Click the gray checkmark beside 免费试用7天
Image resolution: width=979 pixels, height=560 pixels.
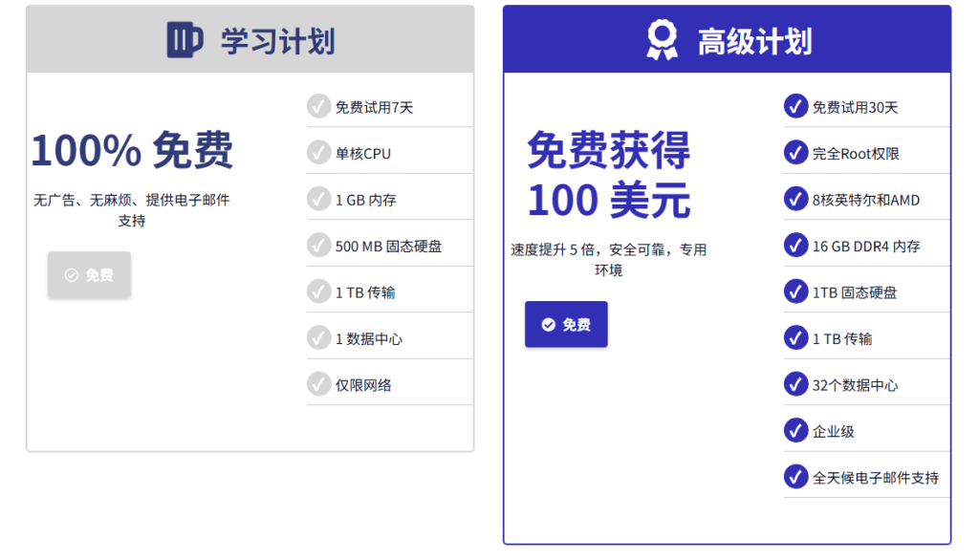click(318, 106)
